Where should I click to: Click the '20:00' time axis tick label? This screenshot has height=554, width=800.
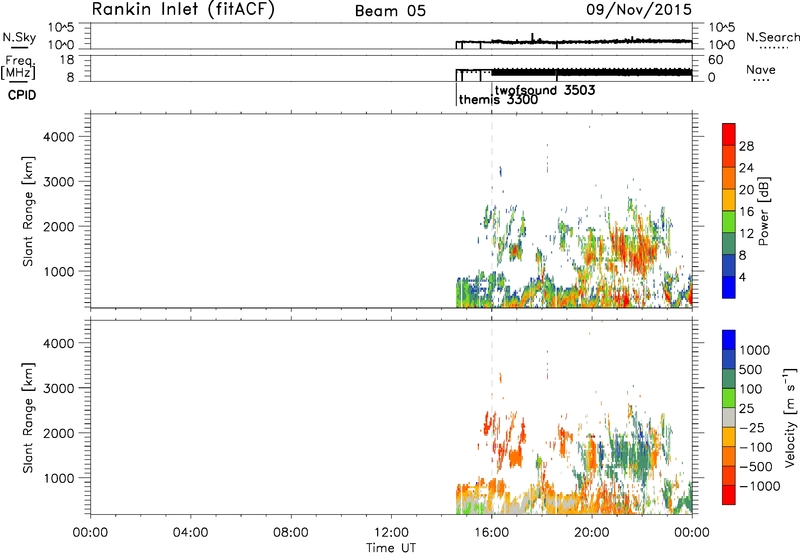pos(592,532)
